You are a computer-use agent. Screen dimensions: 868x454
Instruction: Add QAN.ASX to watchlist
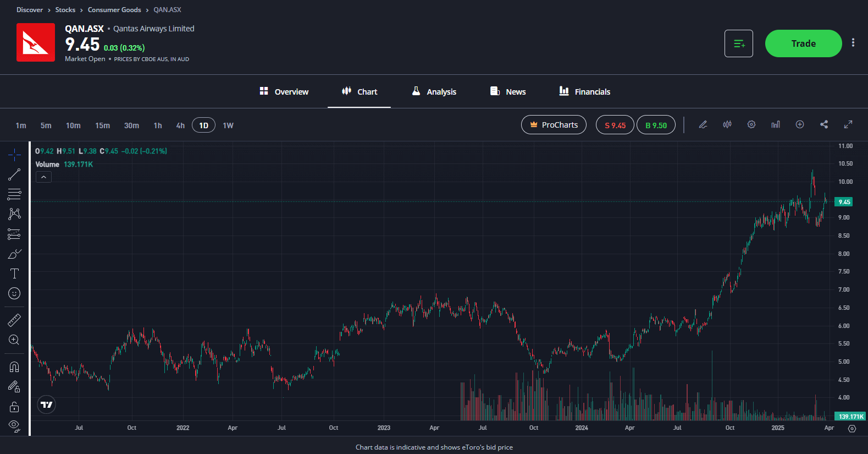[x=739, y=43]
